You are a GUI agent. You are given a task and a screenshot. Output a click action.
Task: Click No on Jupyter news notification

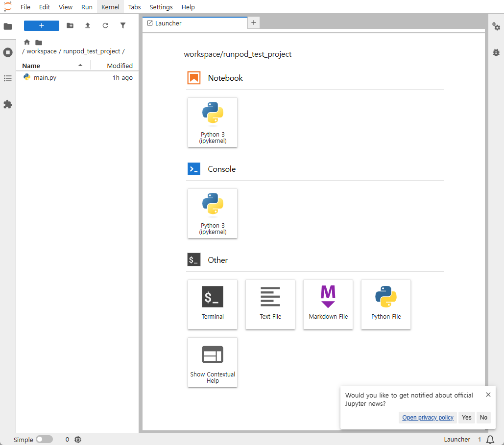pyautogui.click(x=483, y=417)
